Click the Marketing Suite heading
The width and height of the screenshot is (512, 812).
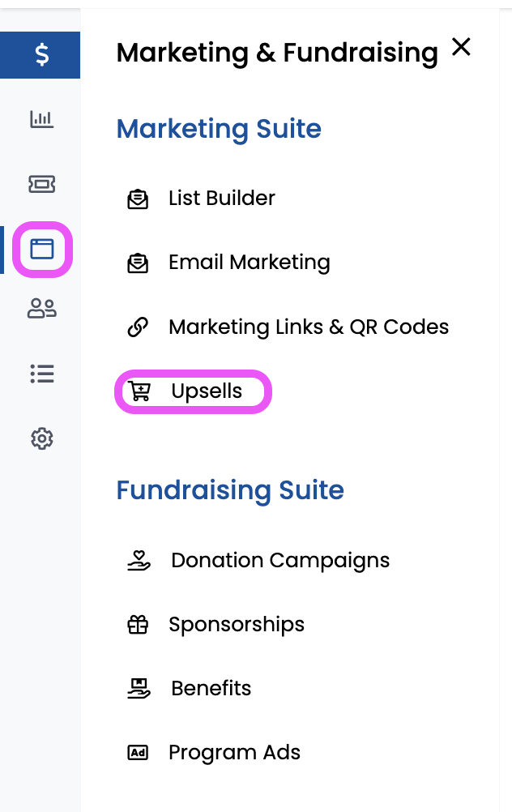[219, 129]
